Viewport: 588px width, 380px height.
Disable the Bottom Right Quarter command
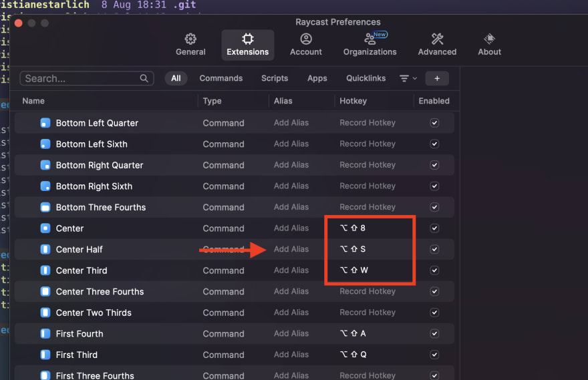click(434, 165)
